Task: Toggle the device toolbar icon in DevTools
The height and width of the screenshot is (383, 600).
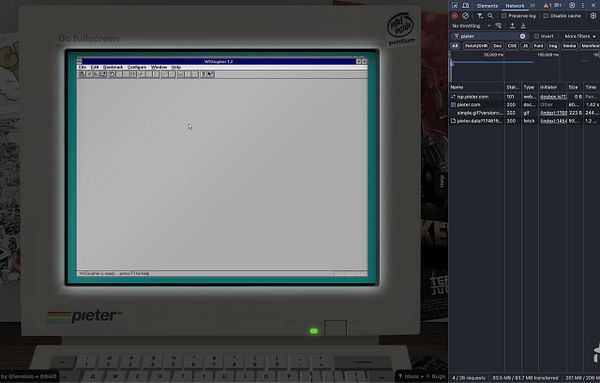Action: (466, 5)
